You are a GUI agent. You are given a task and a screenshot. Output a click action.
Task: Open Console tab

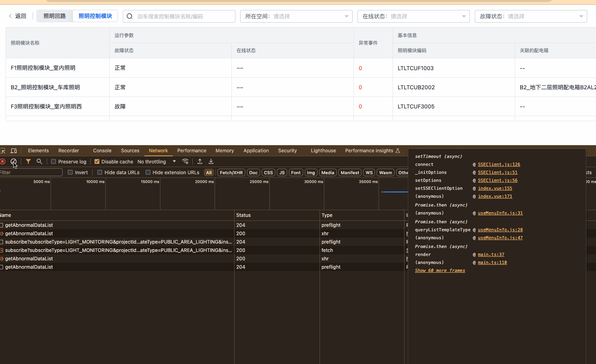click(x=102, y=151)
